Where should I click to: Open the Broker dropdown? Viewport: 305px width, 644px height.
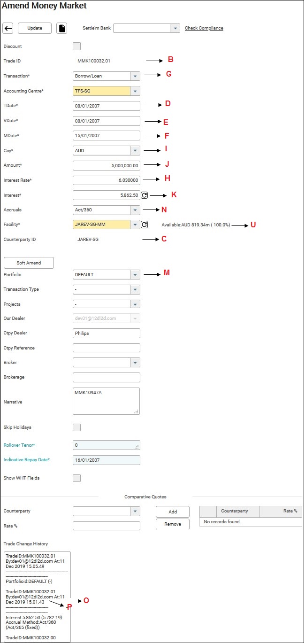(x=135, y=363)
